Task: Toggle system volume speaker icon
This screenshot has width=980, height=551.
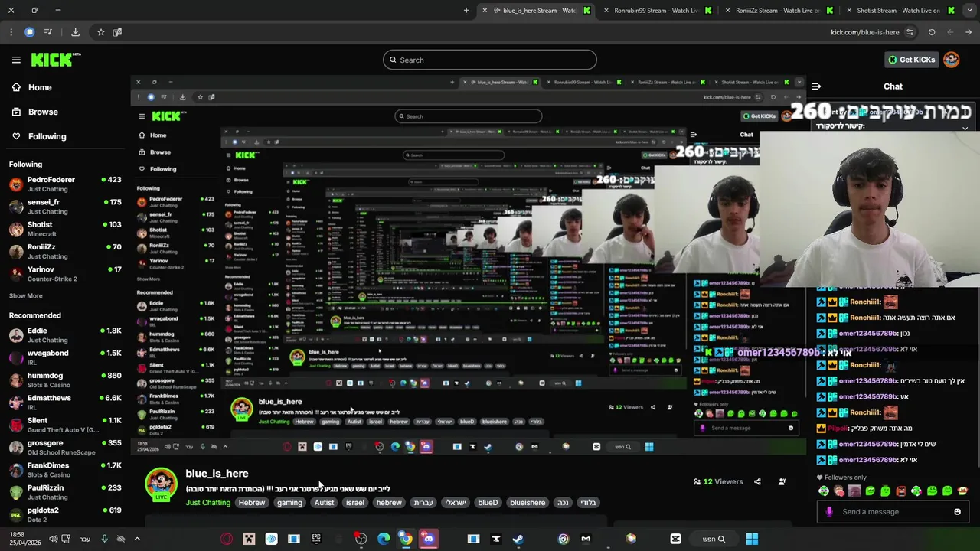Action: (x=53, y=539)
